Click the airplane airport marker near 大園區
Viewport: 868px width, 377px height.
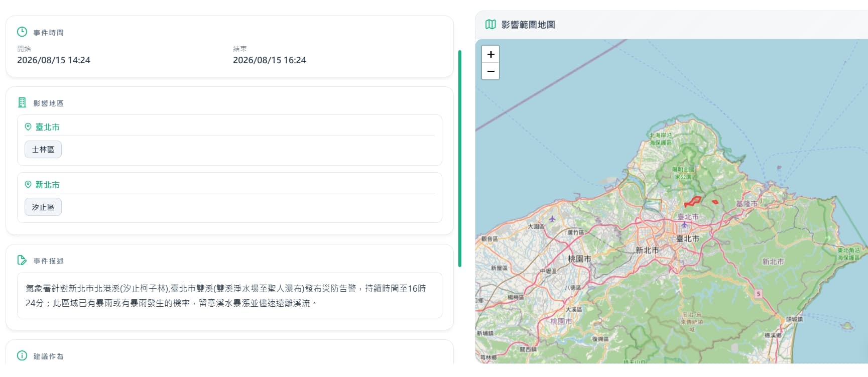[552, 219]
